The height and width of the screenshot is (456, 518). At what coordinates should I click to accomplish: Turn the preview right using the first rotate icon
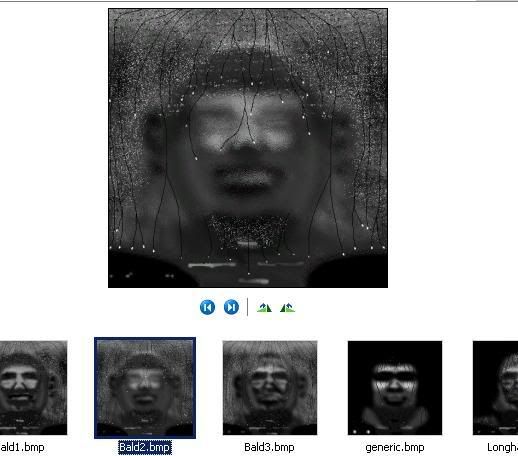coord(264,307)
